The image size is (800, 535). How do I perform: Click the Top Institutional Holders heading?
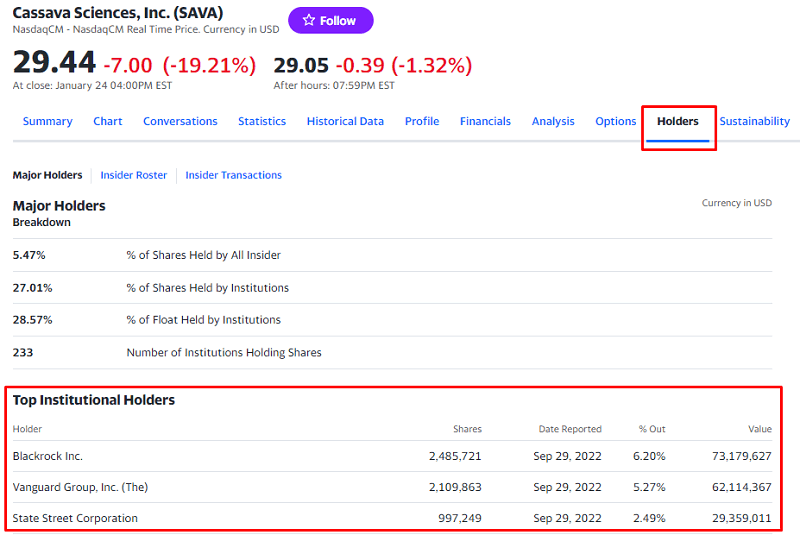click(94, 400)
